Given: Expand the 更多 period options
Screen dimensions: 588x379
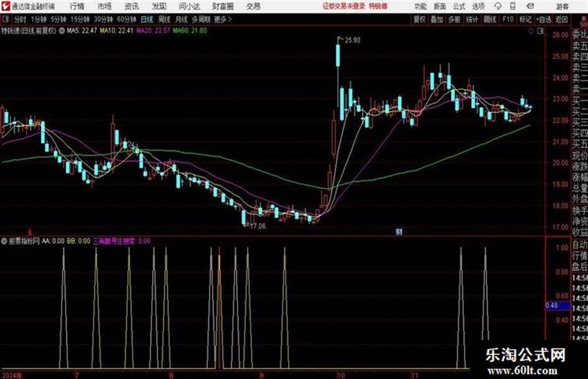Looking at the screenshot, I should (x=223, y=19).
